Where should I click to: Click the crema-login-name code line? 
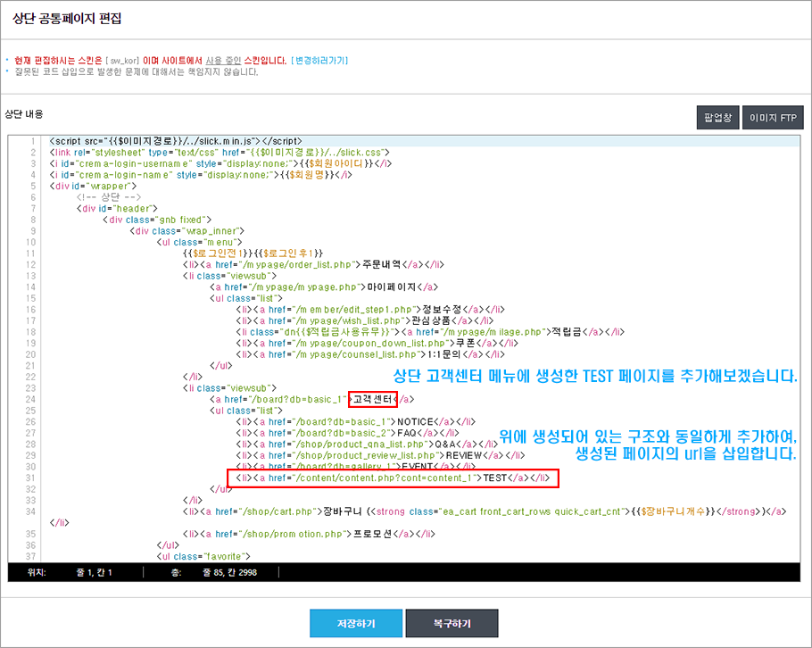[201, 175]
